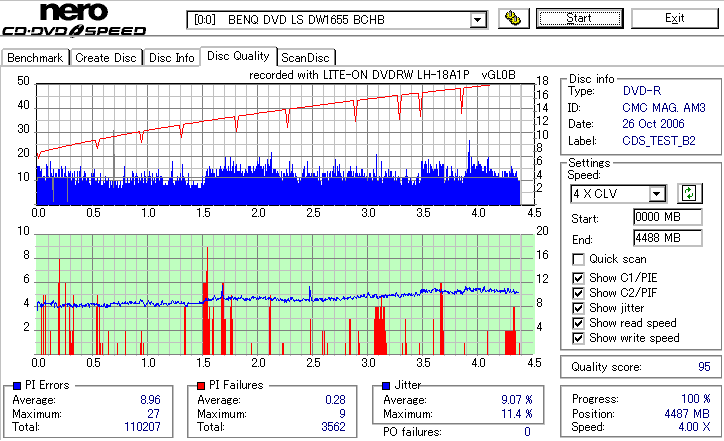Click the Quality score value 95
724x441 pixels.
click(x=704, y=367)
